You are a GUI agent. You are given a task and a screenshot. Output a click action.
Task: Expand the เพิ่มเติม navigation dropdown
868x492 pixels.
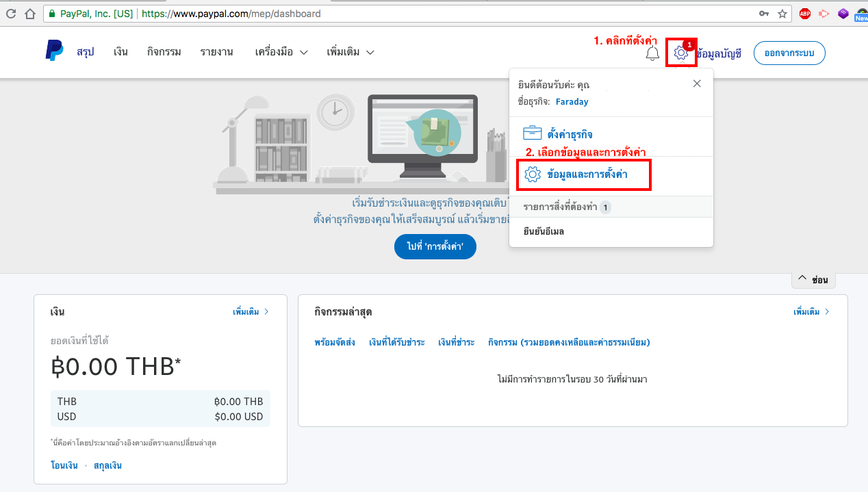tap(350, 52)
